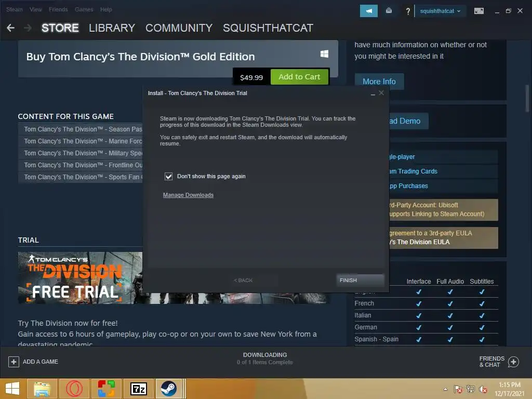
Task: Open the Military Specialists DLC row
Action: point(80,153)
